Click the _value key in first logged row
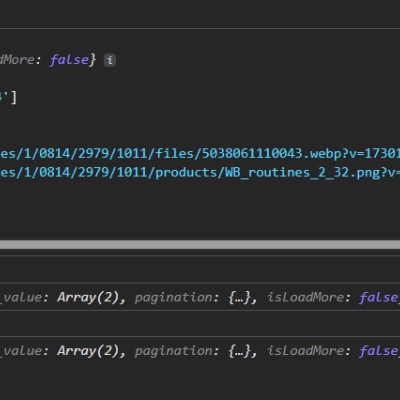Image resolution: width=400 pixels, height=400 pixels. (x=21, y=297)
